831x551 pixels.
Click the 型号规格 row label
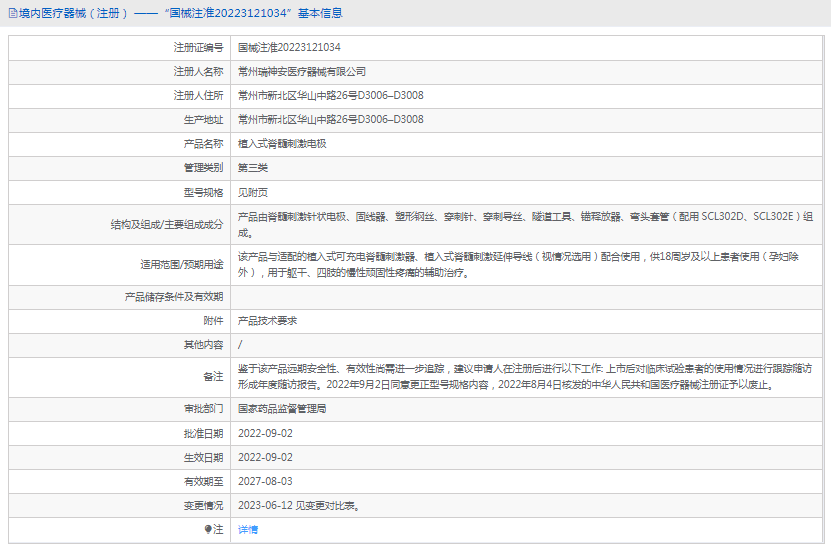pos(204,192)
